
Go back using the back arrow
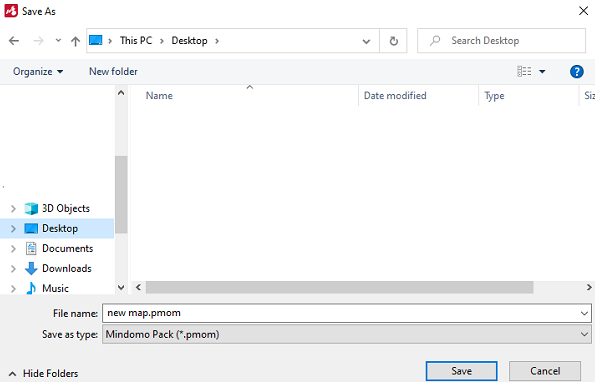[x=14, y=41]
